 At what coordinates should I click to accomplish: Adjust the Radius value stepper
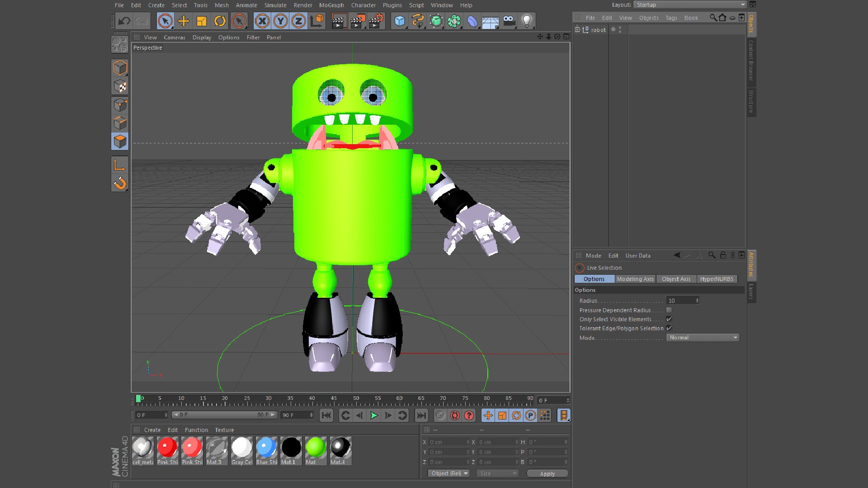click(697, 300)
